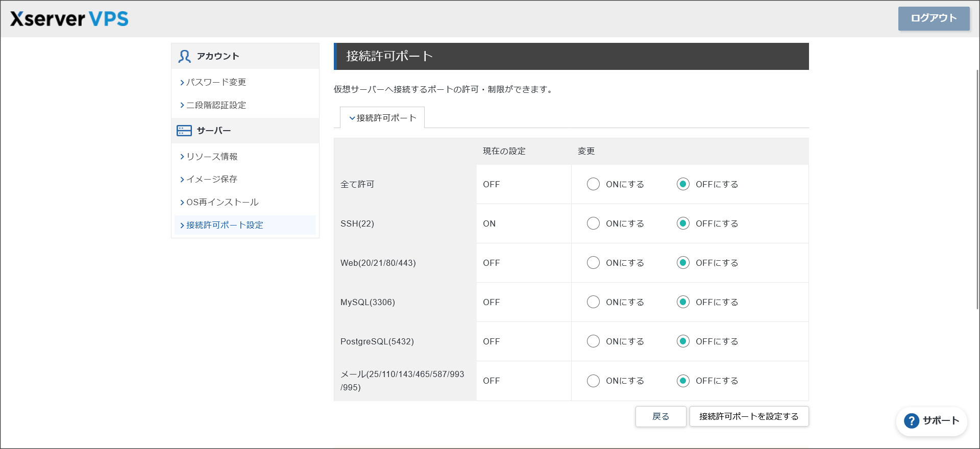Click the メール(25/110/143/465/587/993/995) row label
This screenshot has width=980, height=449.
(402, 381)
